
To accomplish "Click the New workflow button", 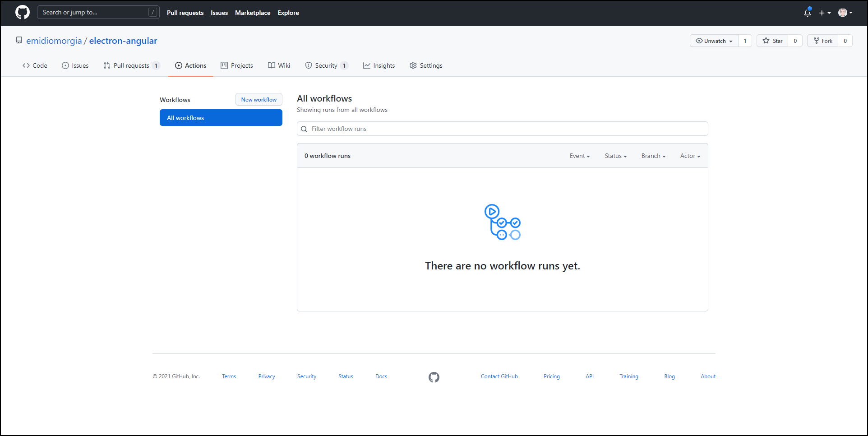I will click(x=259, y=100).
